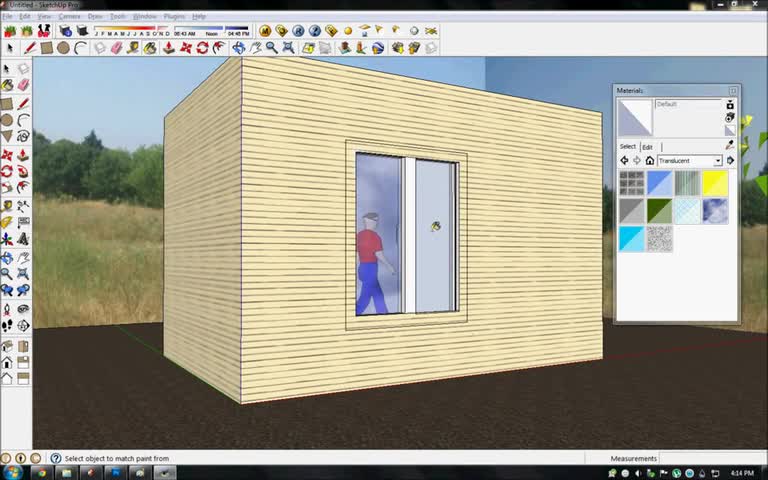This screenshot has height=480, width=768.
Task: Select the Walk footprints tool
Action: (7, 325)
